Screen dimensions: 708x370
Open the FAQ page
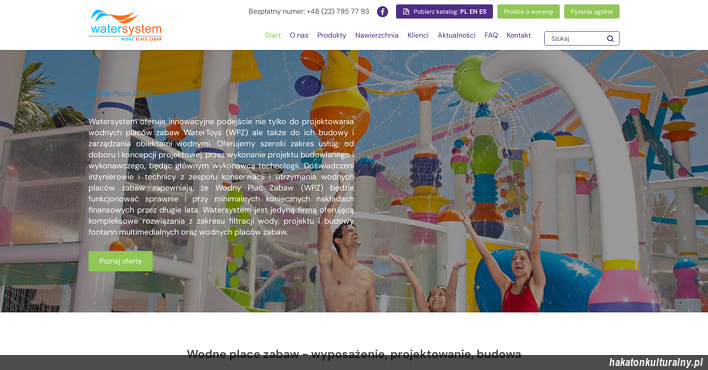coord(491,35)
